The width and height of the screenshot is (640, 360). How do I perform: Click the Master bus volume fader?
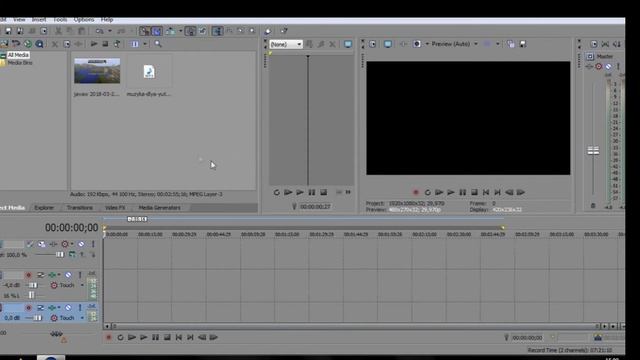[593, 151]
